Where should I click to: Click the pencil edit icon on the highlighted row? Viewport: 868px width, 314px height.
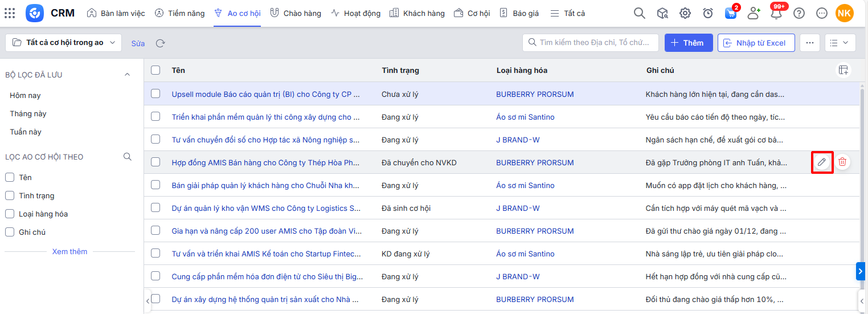tap(821, 162)
